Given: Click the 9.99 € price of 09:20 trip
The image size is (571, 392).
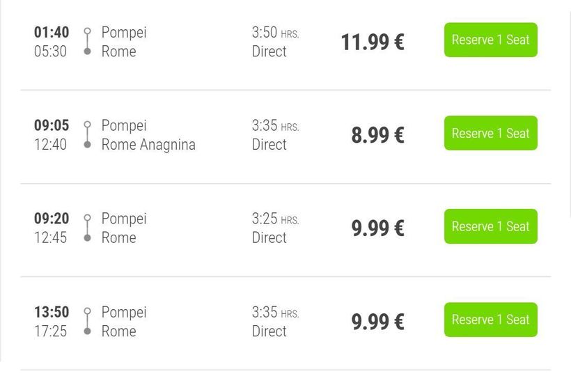Looking at the screenshot, I should pos(377,228).
